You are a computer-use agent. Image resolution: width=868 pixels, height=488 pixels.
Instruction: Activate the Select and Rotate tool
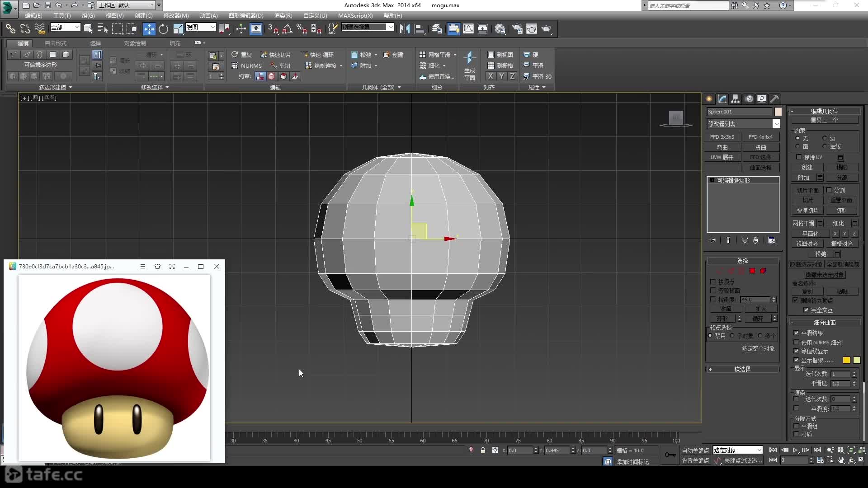point(163,29)
